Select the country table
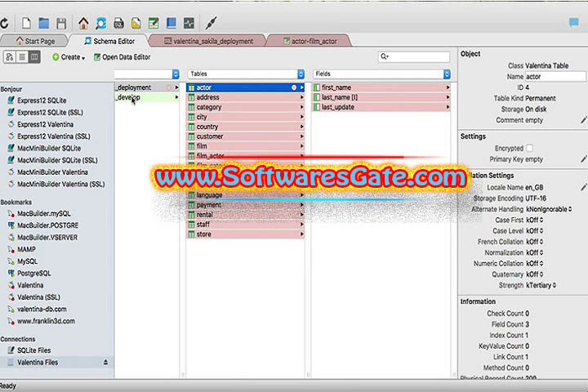This screenshot has width=588, height=392. click(x=246, y=127)
